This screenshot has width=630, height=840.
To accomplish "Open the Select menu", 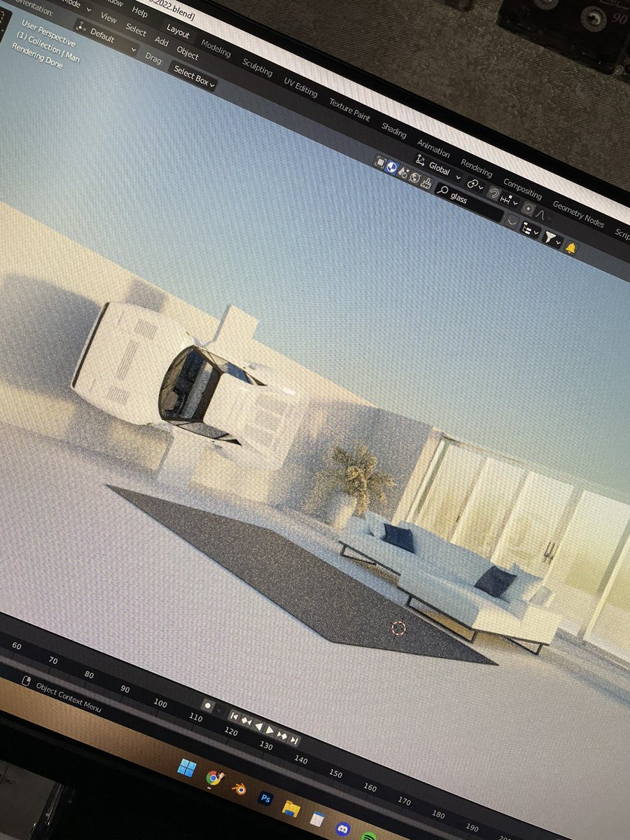I will [x=136, y=30].
